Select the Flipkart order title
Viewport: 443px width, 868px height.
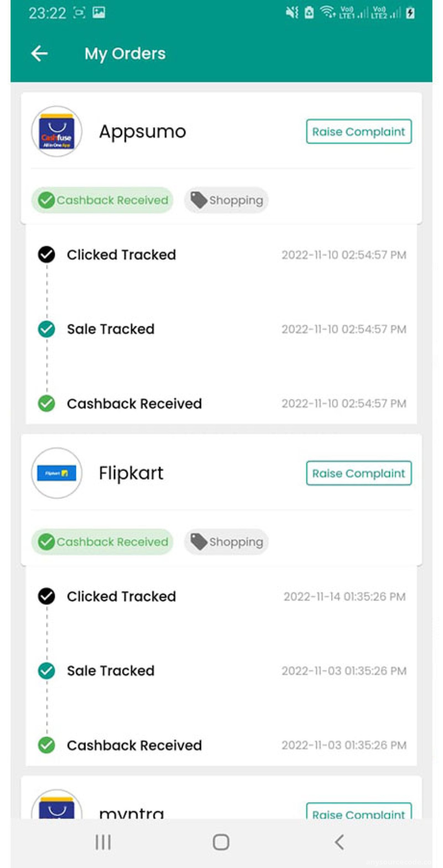click(131, 473)
